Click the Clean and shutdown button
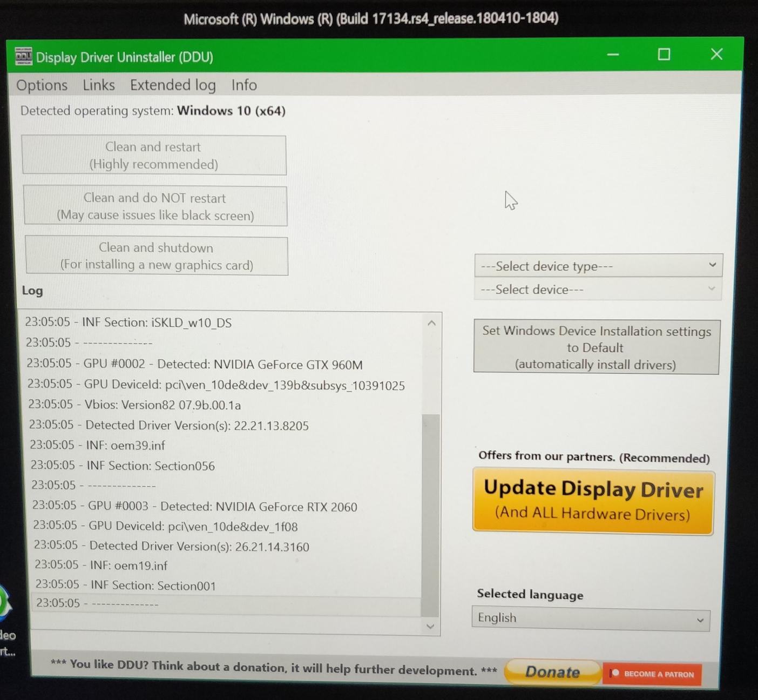The width and height of the screenshot is (758, 700). coord(157,256)
